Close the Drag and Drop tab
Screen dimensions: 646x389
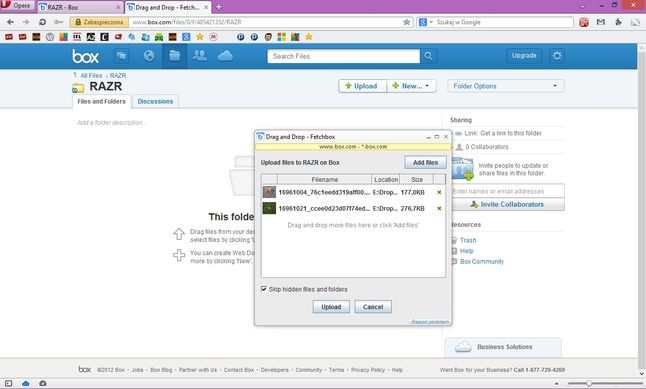[206, 7]
